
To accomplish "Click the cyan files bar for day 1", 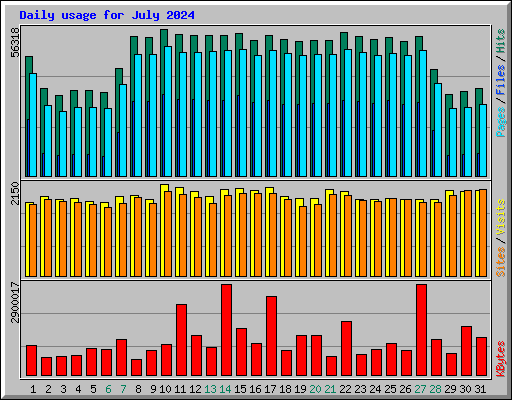I will point(33,125).
